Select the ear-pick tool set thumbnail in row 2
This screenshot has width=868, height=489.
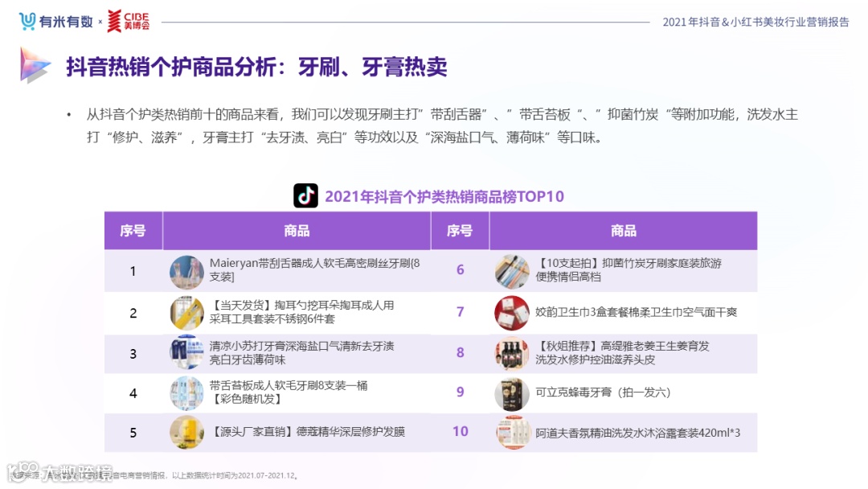(x=186, y=313)
